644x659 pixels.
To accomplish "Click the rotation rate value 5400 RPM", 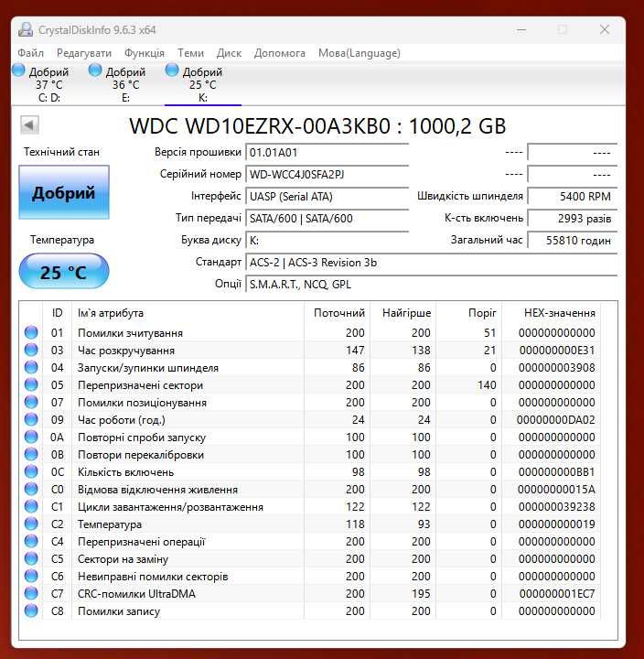I will 573,196.
